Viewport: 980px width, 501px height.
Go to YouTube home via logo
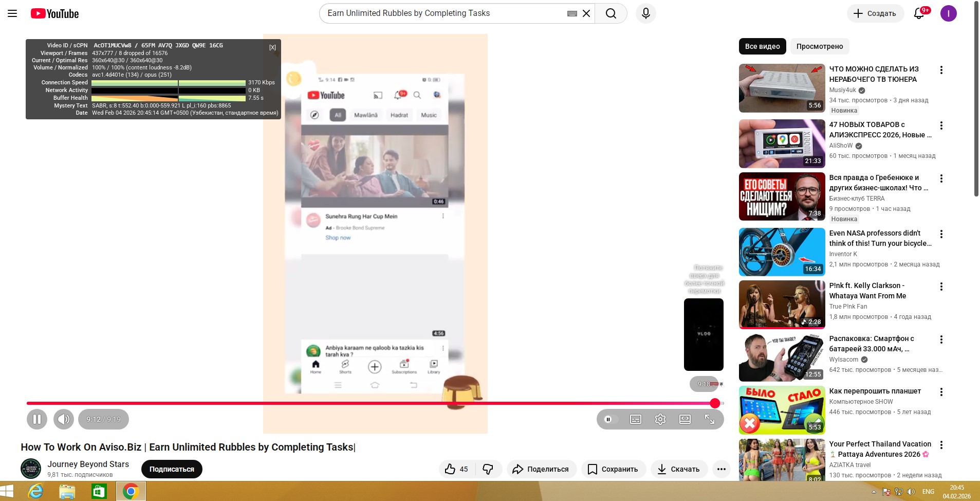54,13
